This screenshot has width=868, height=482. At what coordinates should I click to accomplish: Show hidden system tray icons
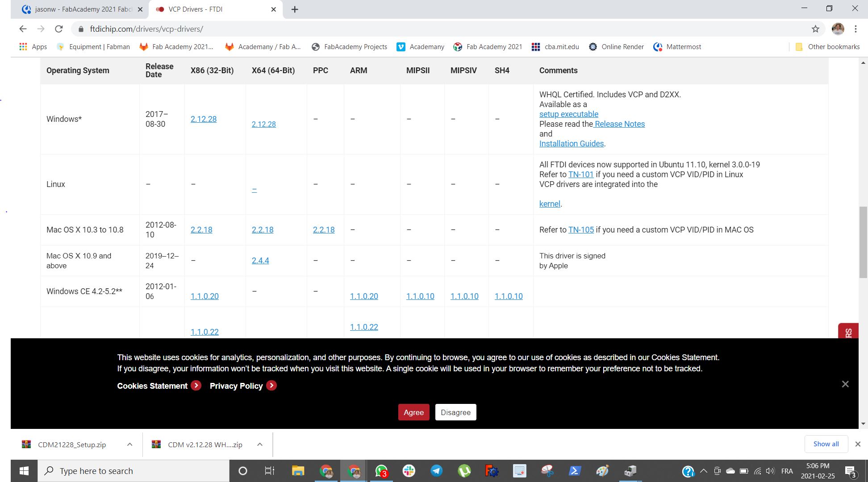click(x=704, y=471)
